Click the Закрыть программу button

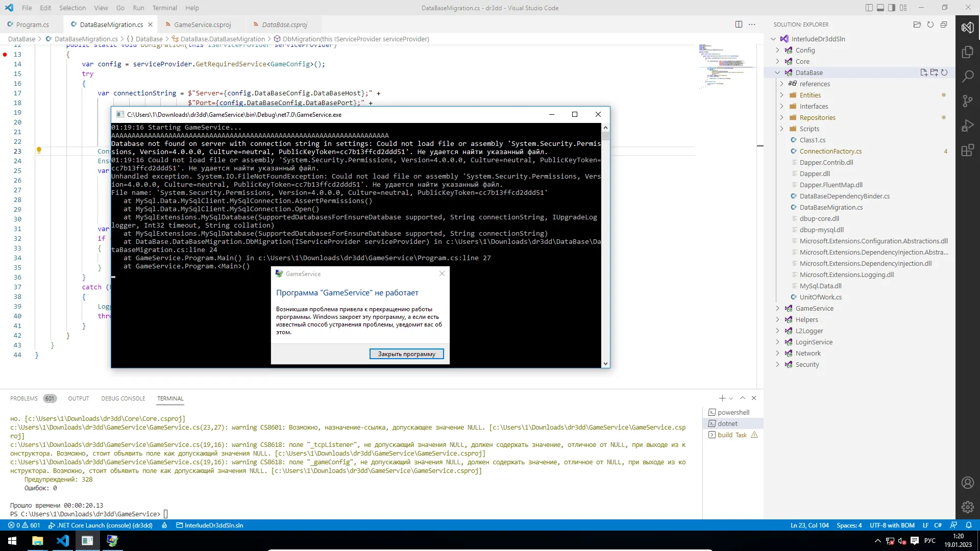(x=406, y=354)
